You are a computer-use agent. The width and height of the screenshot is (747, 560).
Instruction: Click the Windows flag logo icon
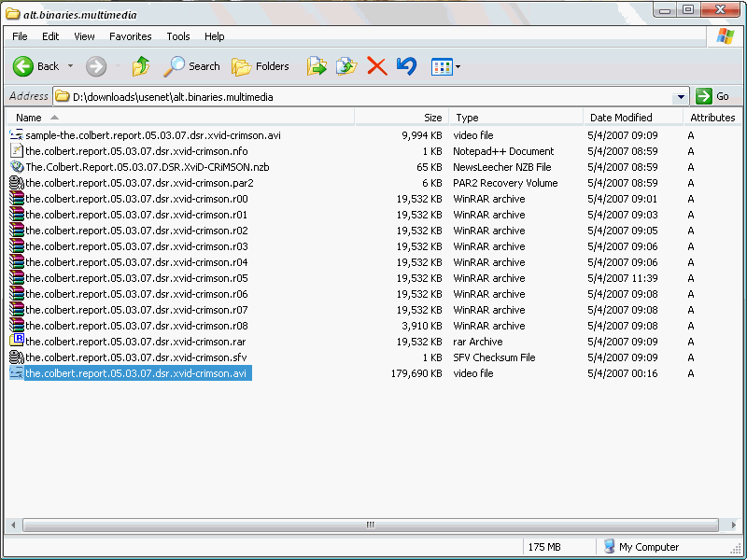[x=726, y=36]
